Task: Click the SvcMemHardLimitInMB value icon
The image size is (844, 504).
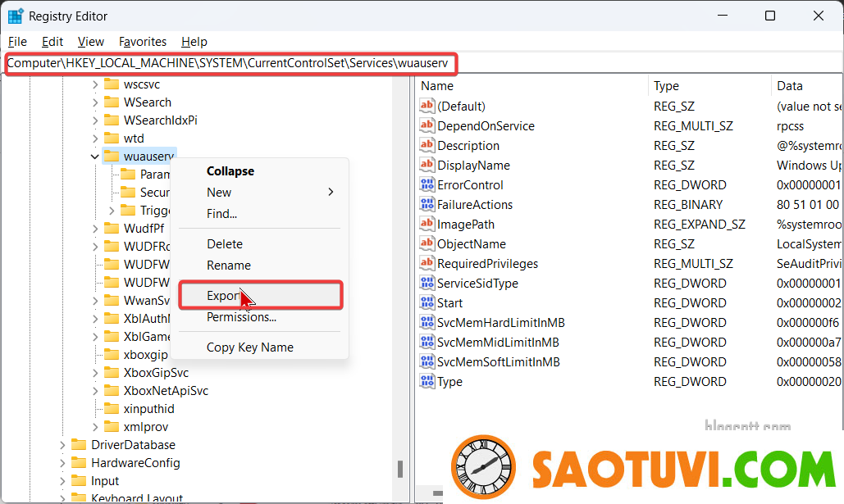Action: pyautogui.click(x=427, y=322)
